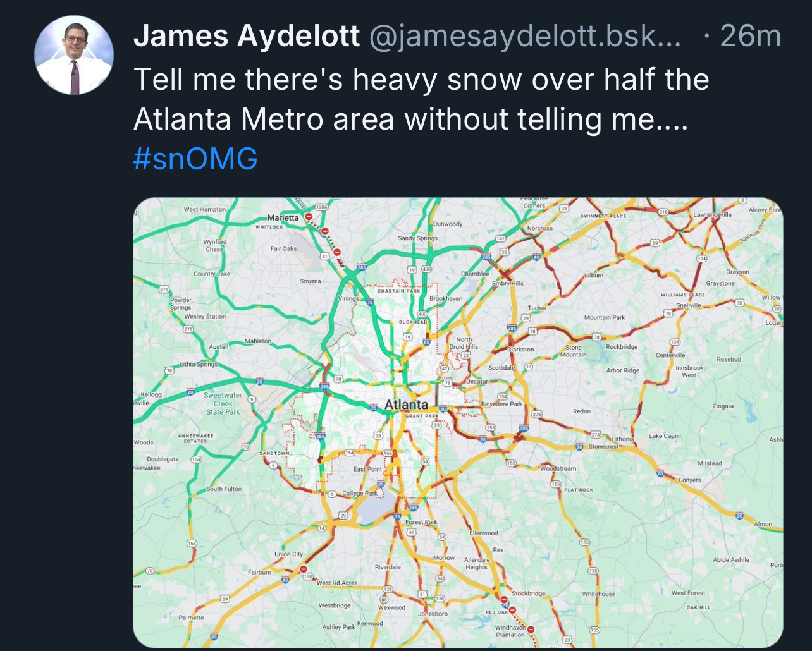
Task: Click closure icon at Windhaven Plantation
Action: [x=531, y=630]
